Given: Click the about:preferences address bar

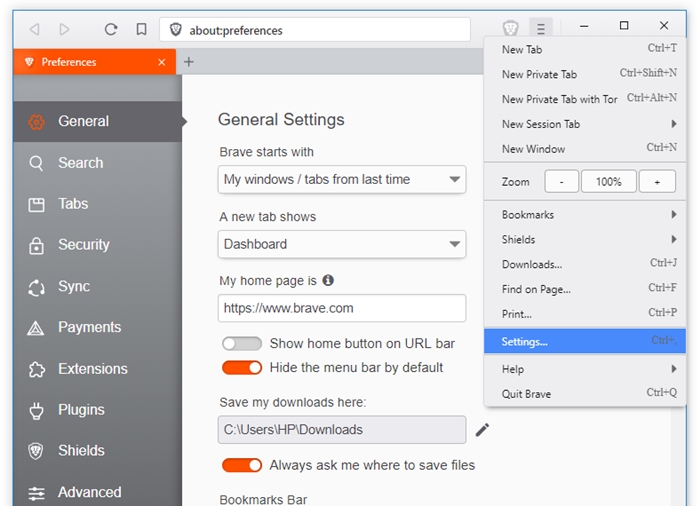Looking at the screenshot, I should [315, 30].
